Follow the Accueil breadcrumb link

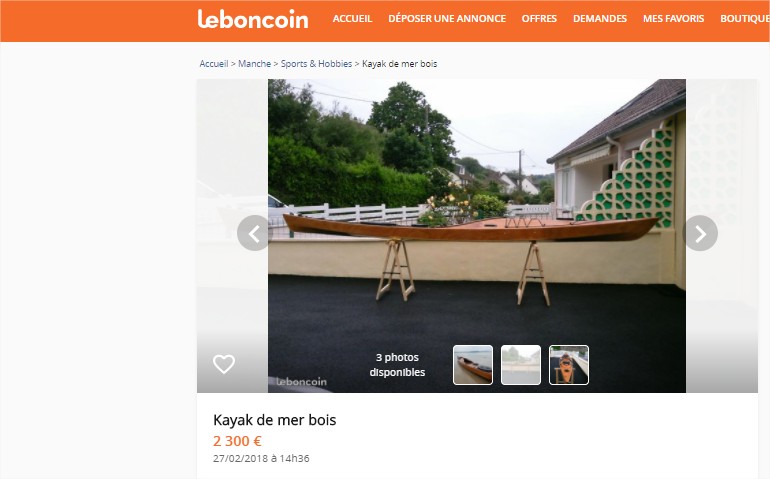(214, 64)
